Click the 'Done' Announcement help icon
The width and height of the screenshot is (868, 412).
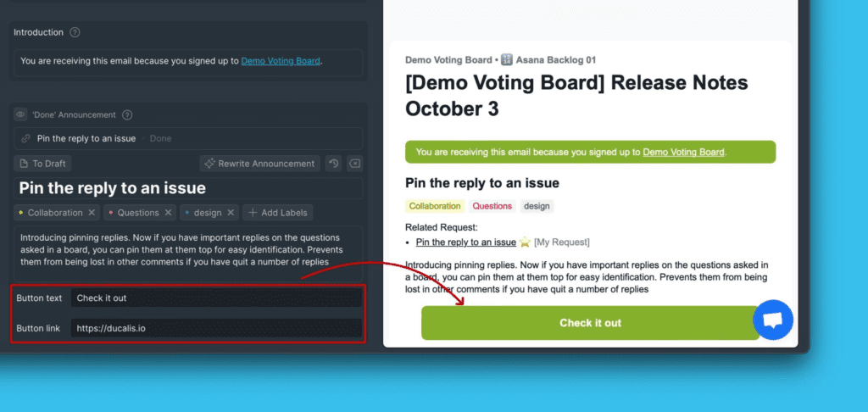tap(127, 114)
